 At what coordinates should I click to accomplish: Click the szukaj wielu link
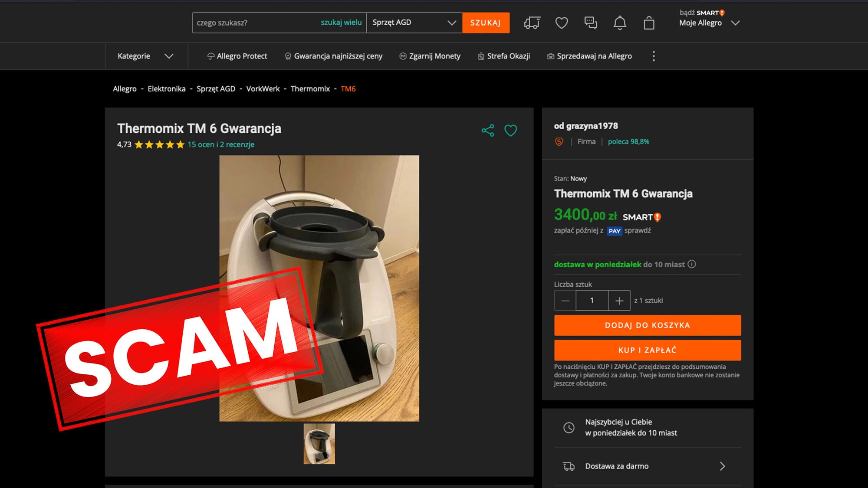coord(341,23)
